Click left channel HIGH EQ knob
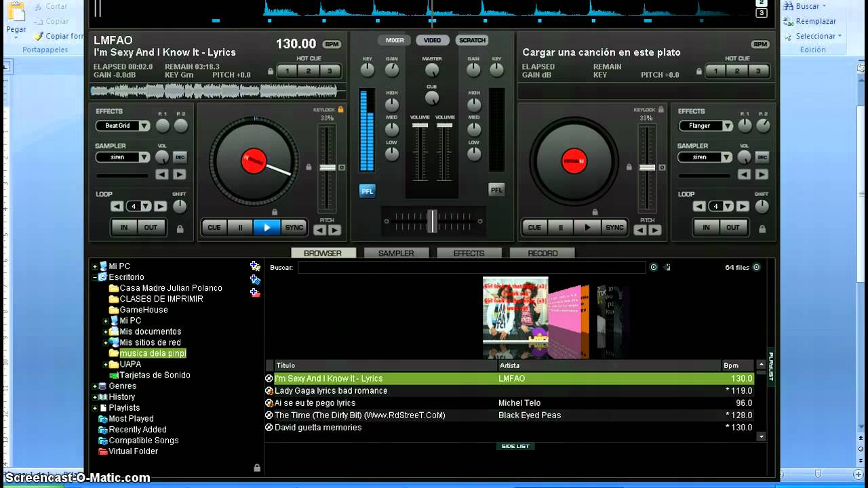This screenshot has width=868, height=488. (x=392, y=104)
